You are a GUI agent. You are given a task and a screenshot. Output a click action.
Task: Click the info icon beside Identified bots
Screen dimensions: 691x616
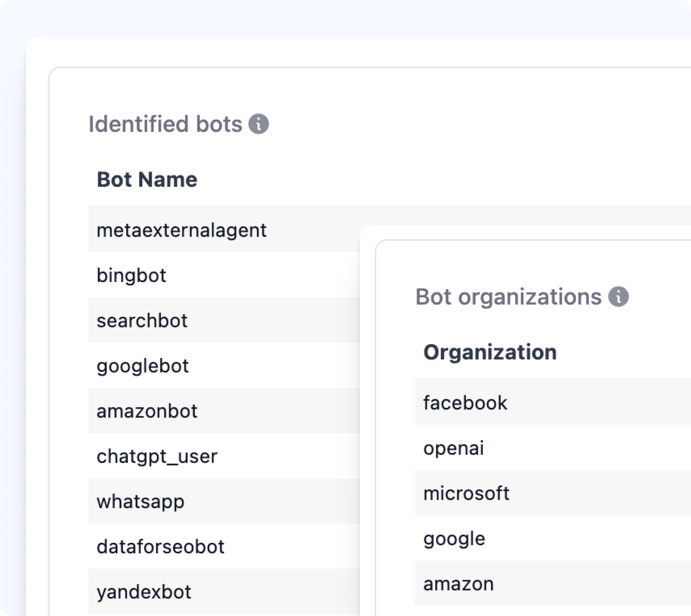tap(259, 124)
